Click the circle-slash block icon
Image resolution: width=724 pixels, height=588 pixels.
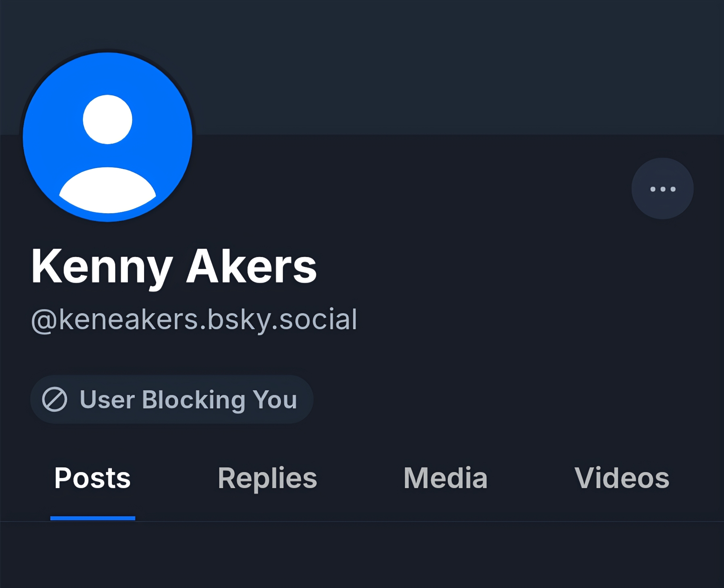[55, 399]
